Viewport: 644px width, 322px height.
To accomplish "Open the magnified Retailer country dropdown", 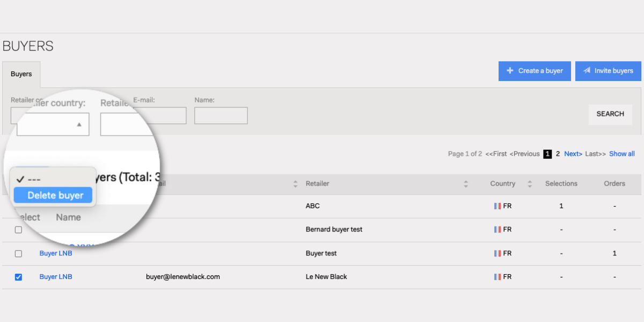I will coord(53,124).
